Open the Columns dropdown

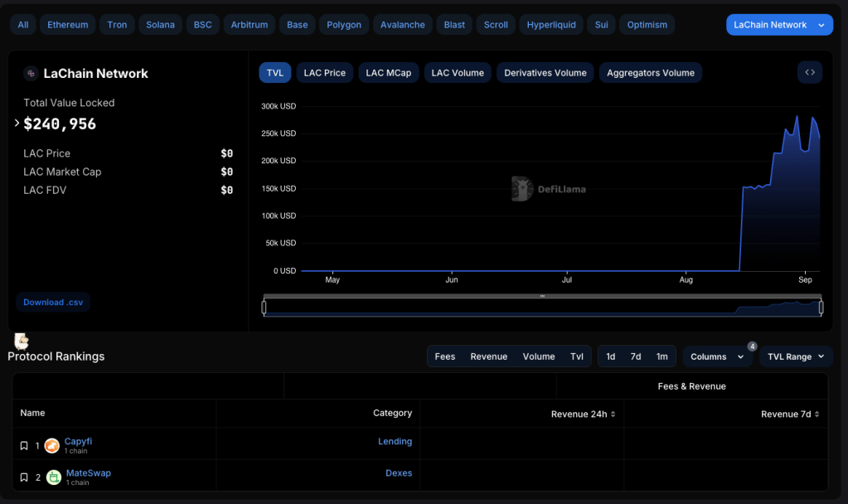717,356
